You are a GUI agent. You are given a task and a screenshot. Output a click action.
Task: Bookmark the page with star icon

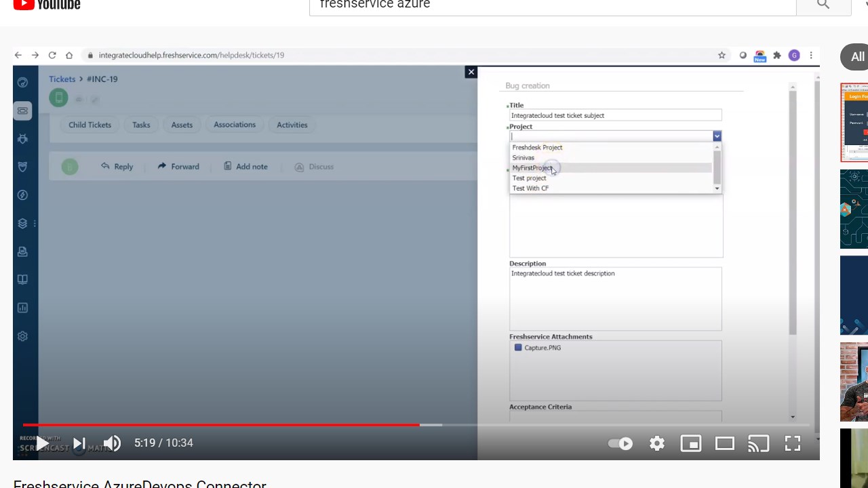click(722, 56)
